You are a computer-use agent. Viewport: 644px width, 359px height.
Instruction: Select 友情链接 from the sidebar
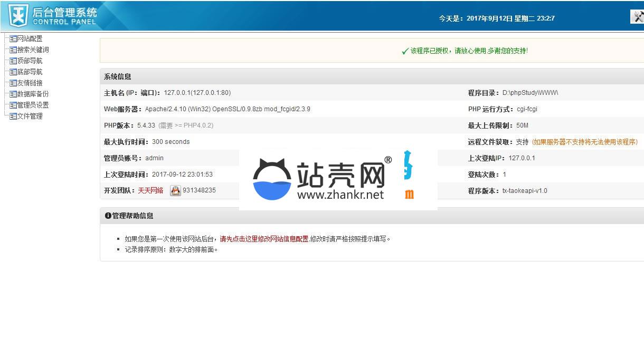(30, 83)
